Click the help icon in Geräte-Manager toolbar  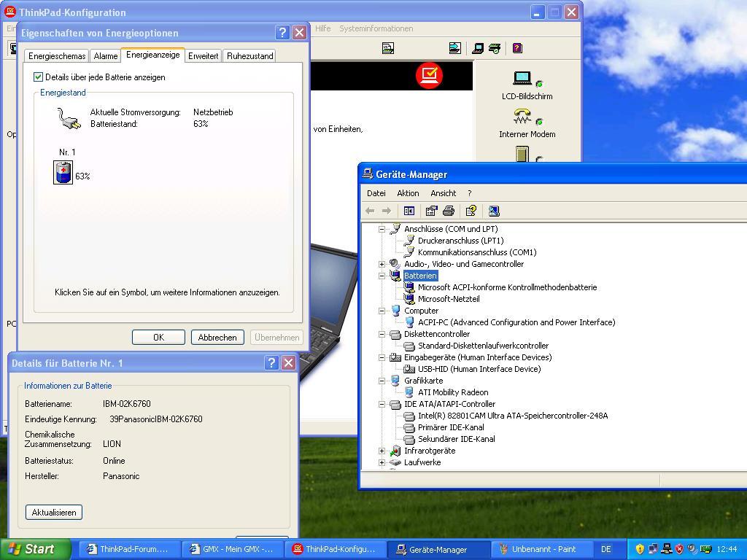(471, 211)
